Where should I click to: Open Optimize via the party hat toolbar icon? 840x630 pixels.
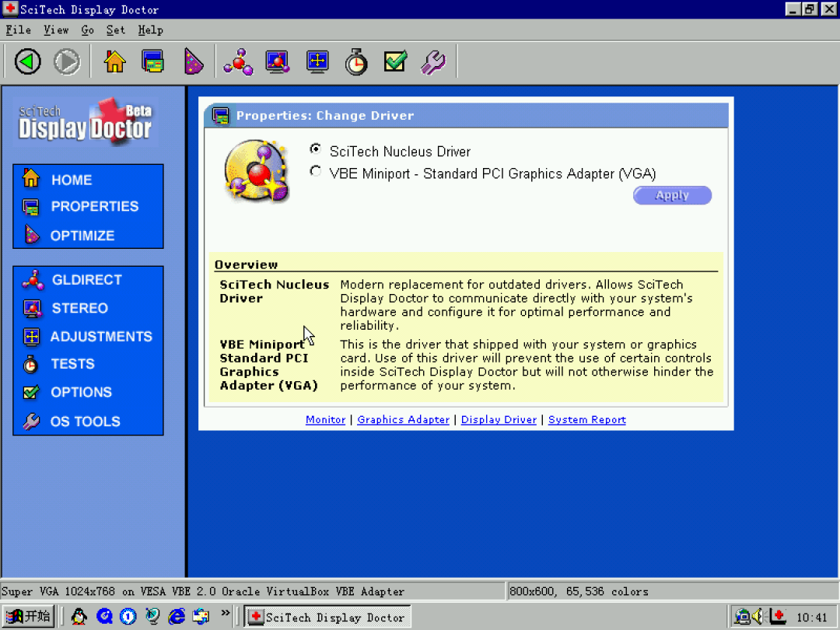coord(193,61)
